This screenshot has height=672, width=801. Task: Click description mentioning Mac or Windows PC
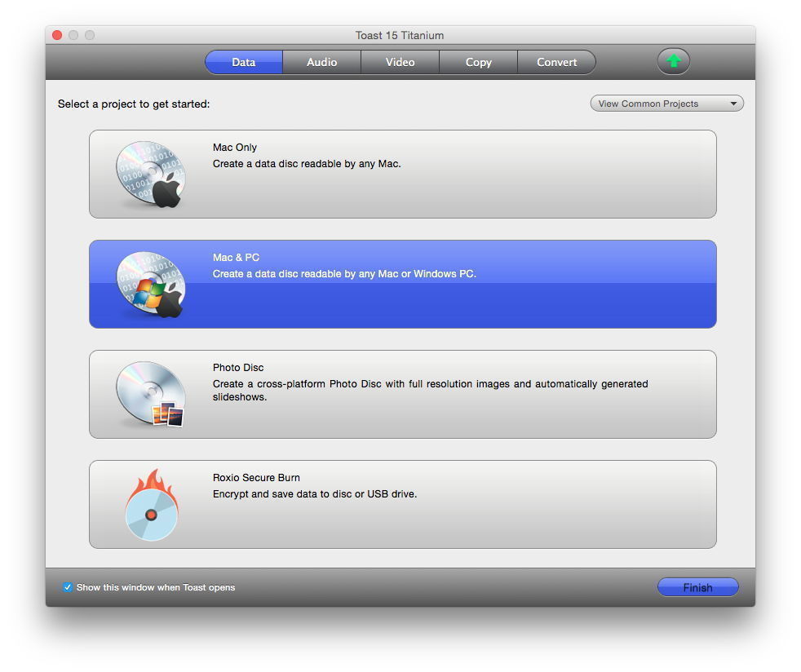tap(344, 274)
